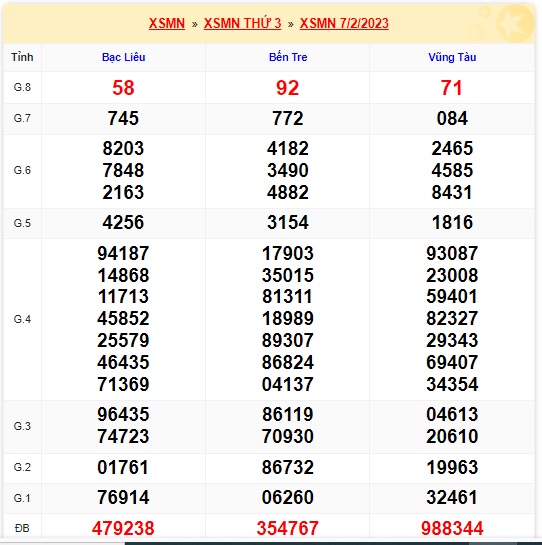The width and height of the screenshot is (542, 545).
Task: Select G.6 number 8431
Action: pos(452,192)
